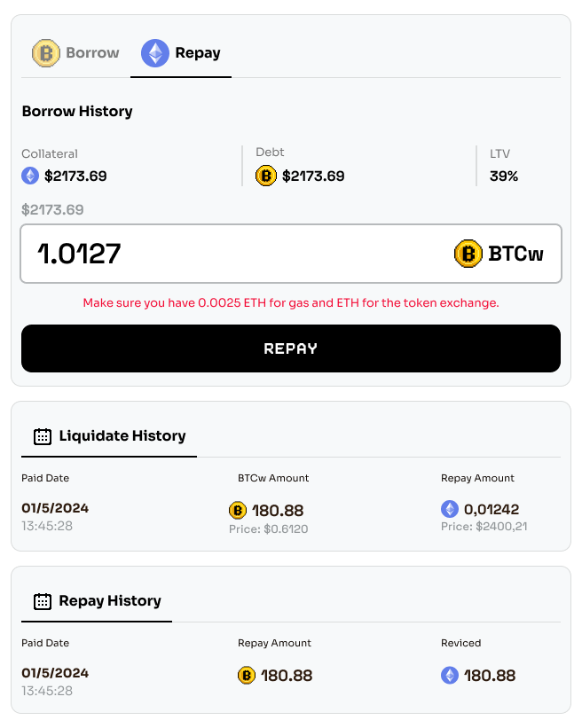
Task: Click the Bitcoin icon in Repay History row
Action: click(247, 676)
